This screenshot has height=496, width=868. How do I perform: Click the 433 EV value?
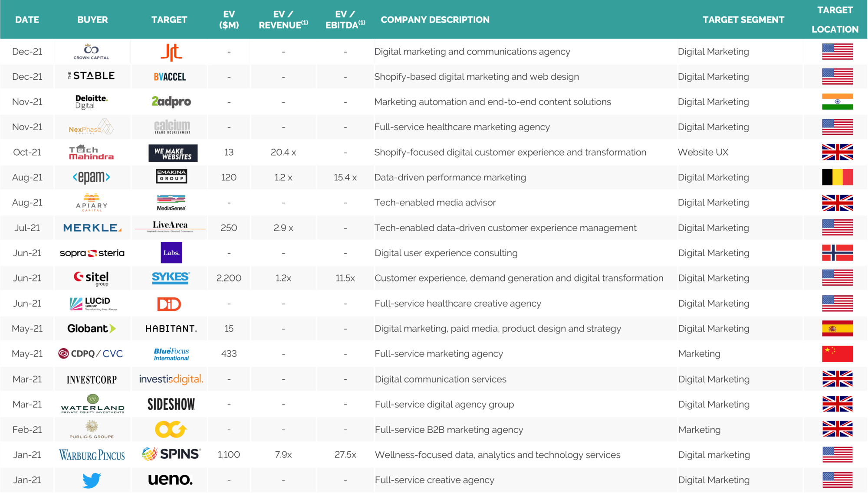point(229,354)
